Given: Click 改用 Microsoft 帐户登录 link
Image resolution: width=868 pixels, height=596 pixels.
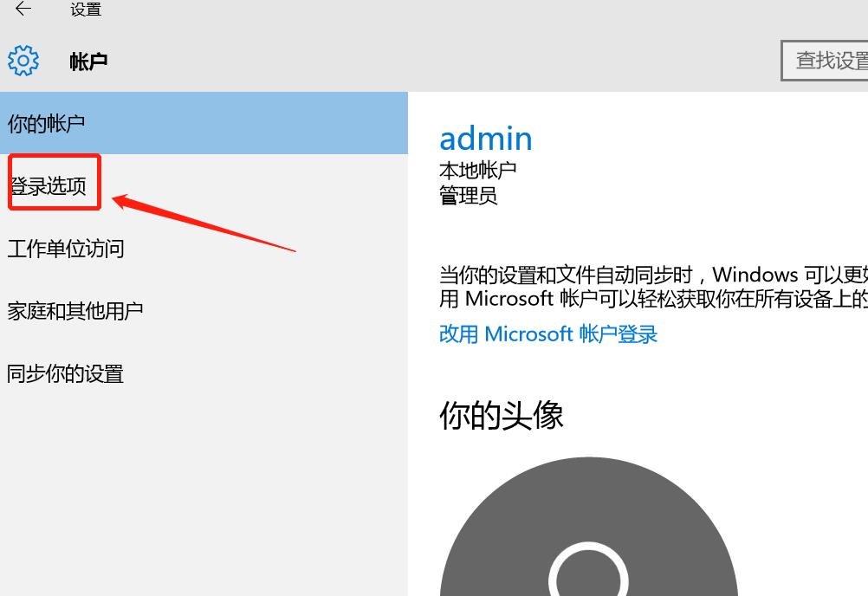Looking at the screenshot, I should 548,334.
